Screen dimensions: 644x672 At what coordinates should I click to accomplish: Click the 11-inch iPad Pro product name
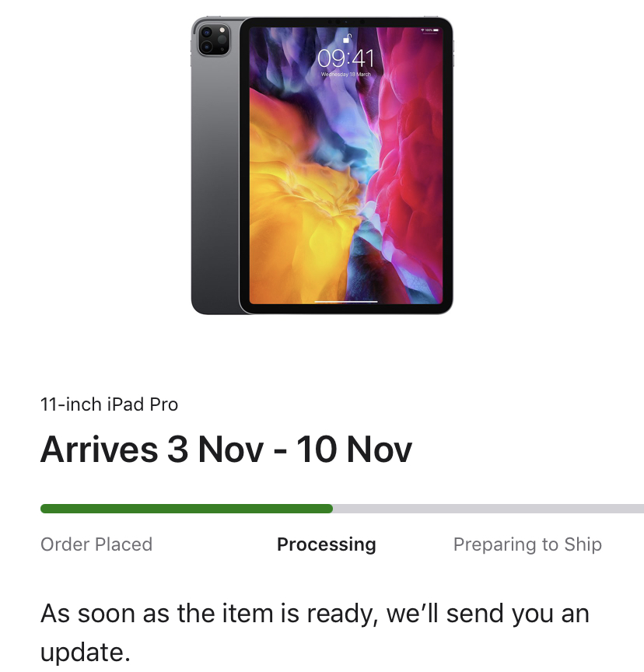(x=109, y=404)
